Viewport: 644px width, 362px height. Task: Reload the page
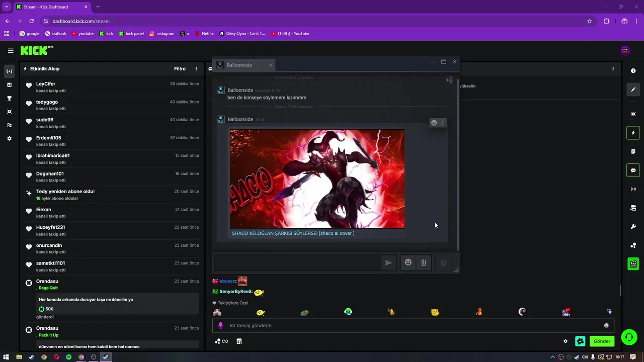pyautogui.click(x=31, y=21)
